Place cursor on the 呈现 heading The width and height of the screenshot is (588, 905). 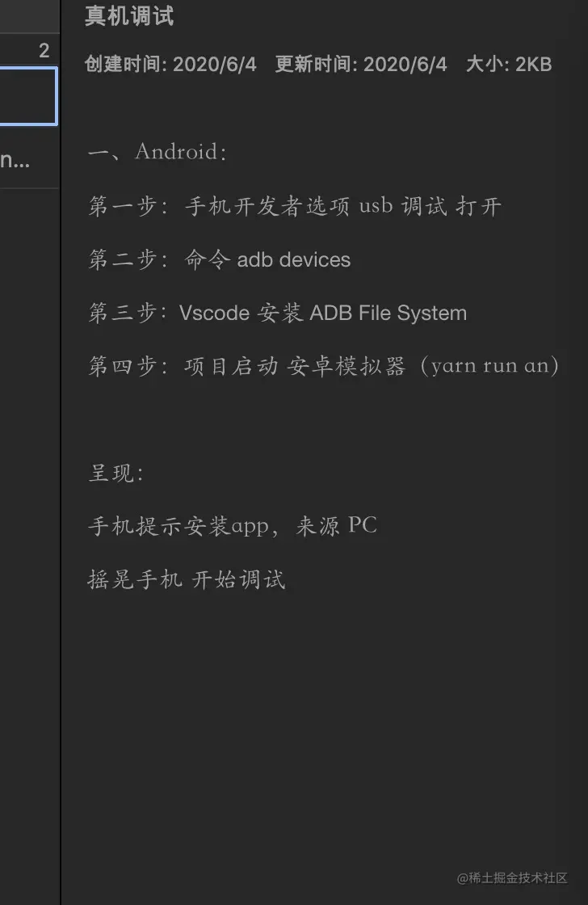pos(115,474)
